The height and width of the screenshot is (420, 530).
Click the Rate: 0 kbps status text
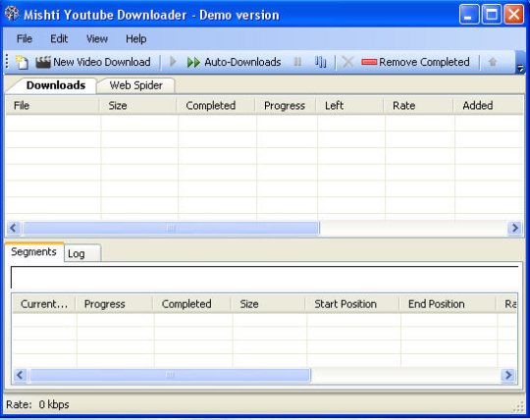37,404
